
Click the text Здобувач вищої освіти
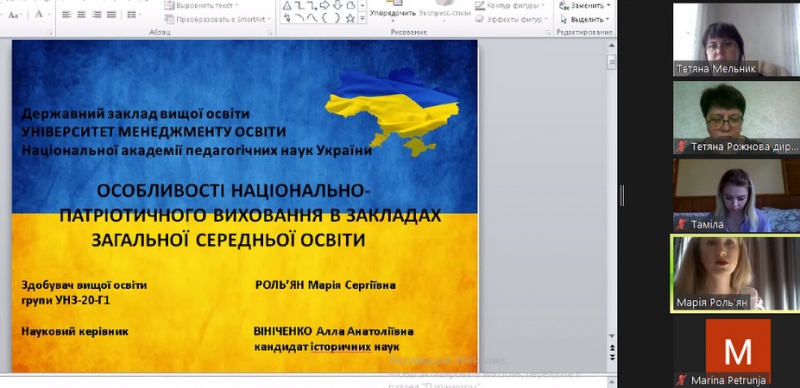pyautogui.click(x=84, y=285)
